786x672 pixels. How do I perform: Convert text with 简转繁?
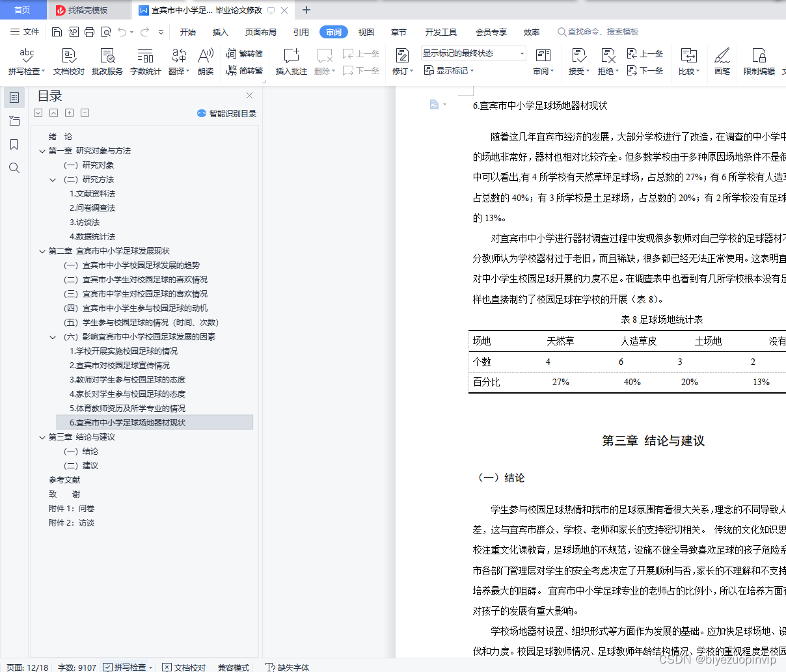245,70
